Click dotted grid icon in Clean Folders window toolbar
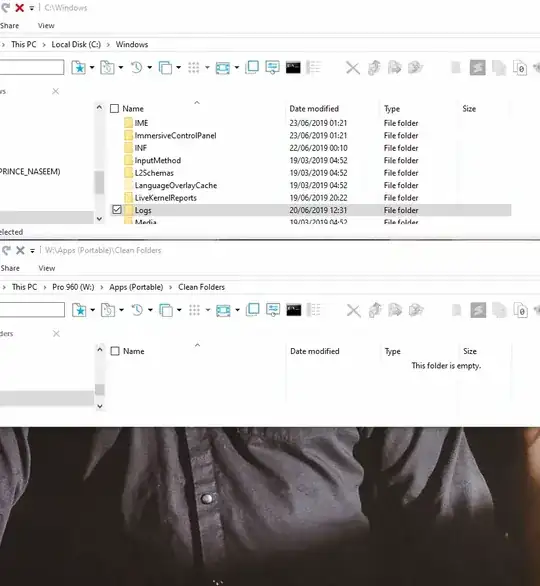 pos(194,310)
